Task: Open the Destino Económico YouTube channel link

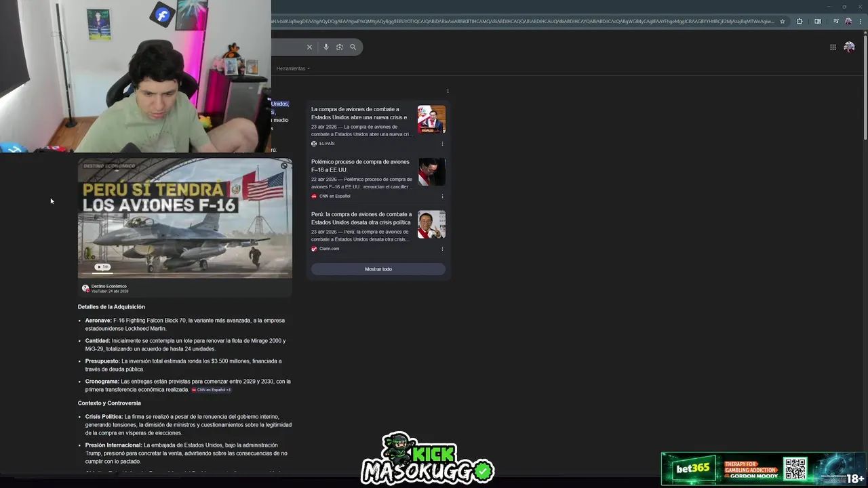Action: [x=108, y=288]
